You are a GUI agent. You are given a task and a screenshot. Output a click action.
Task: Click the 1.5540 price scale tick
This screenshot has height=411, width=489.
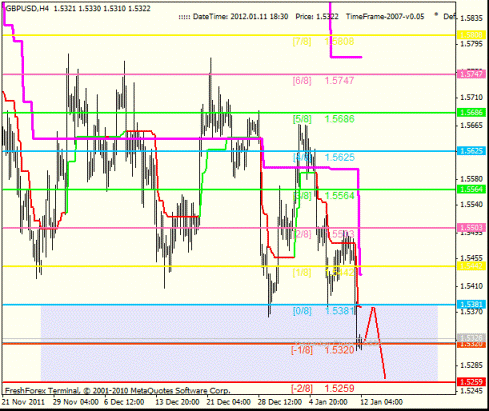[471, 204]
